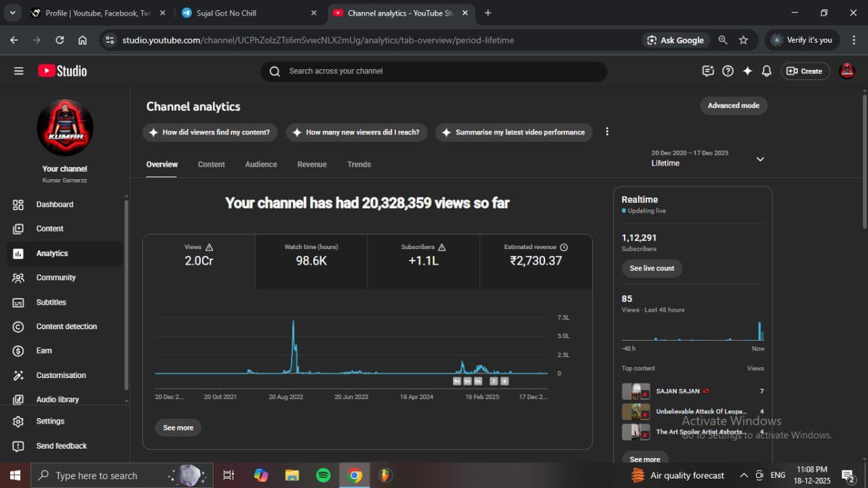Click the Advanced mode button

733,106
